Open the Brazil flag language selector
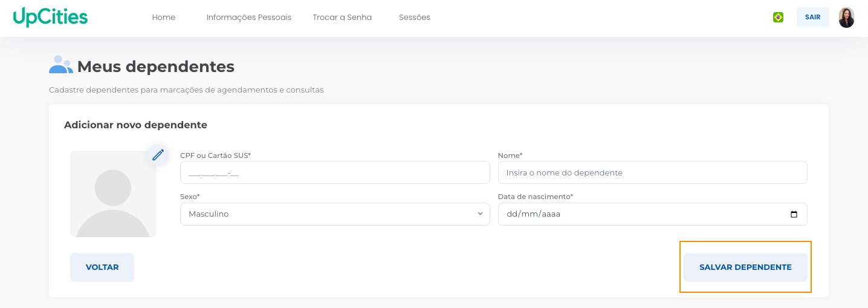The height and width of the screenshot is (308, 868). pos(778,18)
